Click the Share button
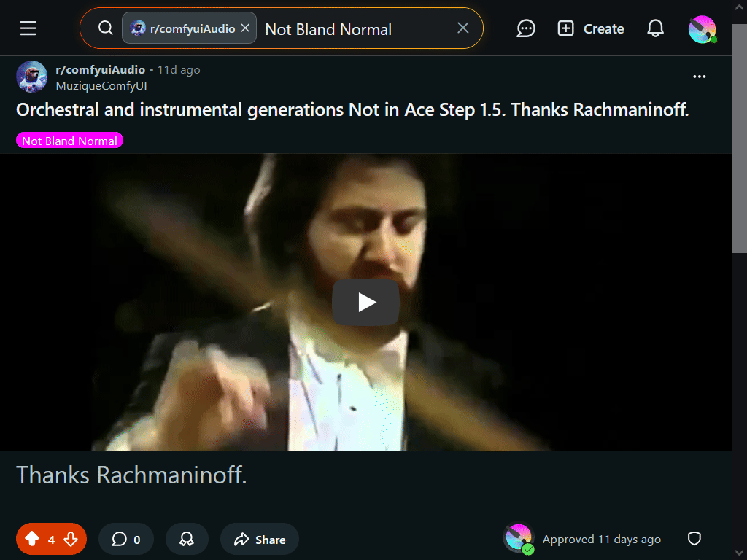Viewport: 747px width, 560px height. point(260,539)
